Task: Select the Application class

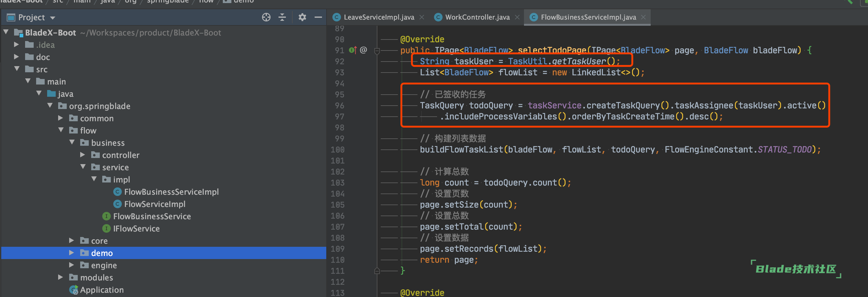Action: (102, 290)
